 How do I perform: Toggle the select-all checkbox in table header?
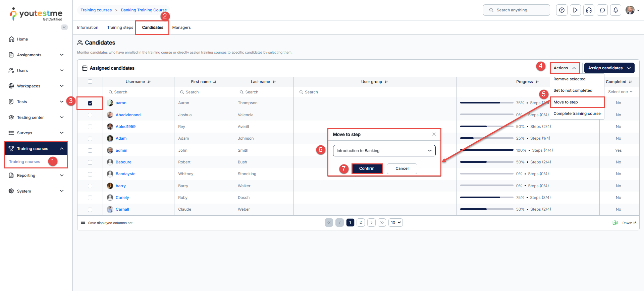pos(90,81)
